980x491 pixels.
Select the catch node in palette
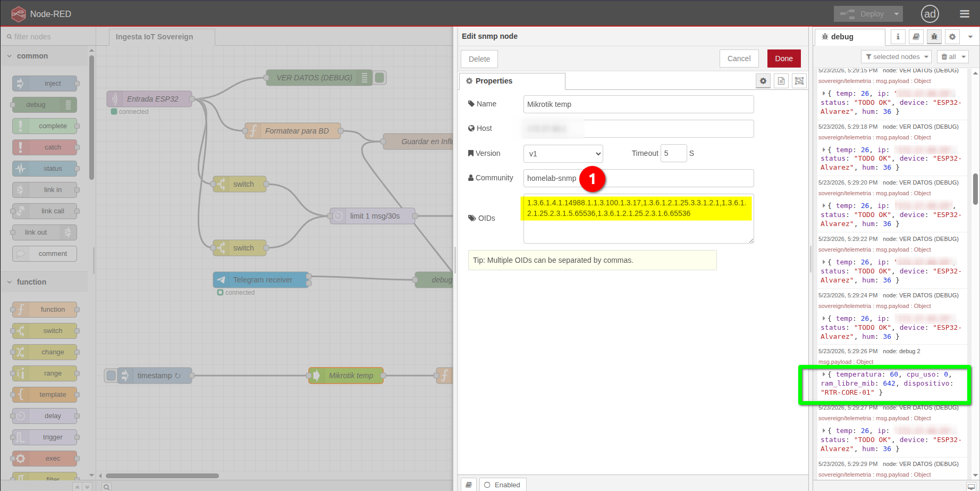click(x=45, y=147)
